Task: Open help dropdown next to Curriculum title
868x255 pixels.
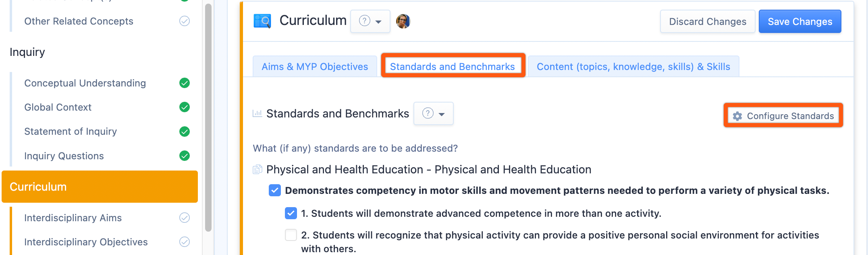Action: pyautogui.click(x=370, y=21)
